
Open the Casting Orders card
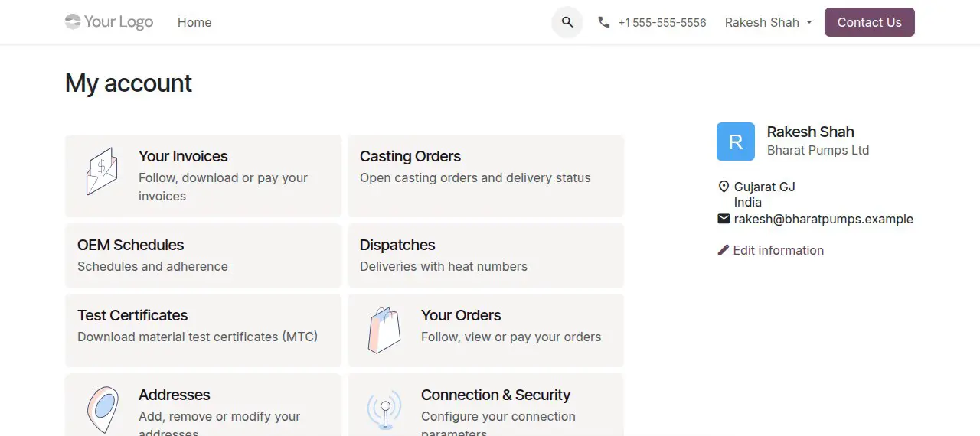486,176
